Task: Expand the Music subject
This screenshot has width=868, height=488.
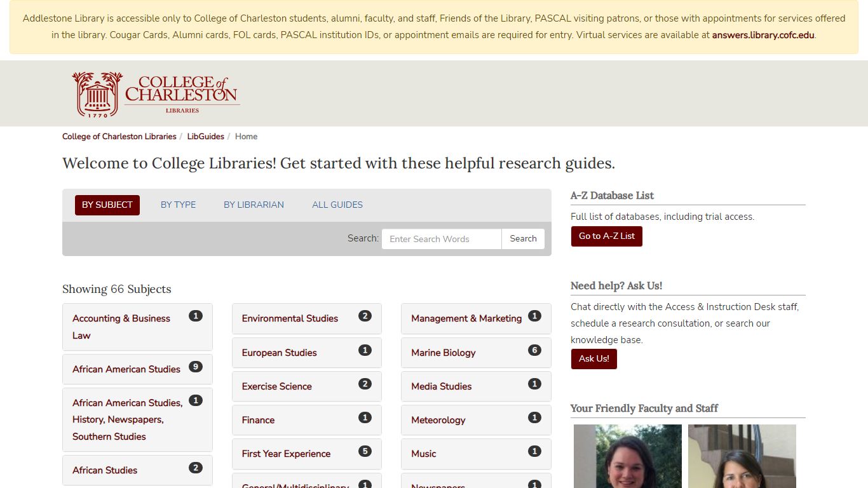Action: tap(476, 454)
